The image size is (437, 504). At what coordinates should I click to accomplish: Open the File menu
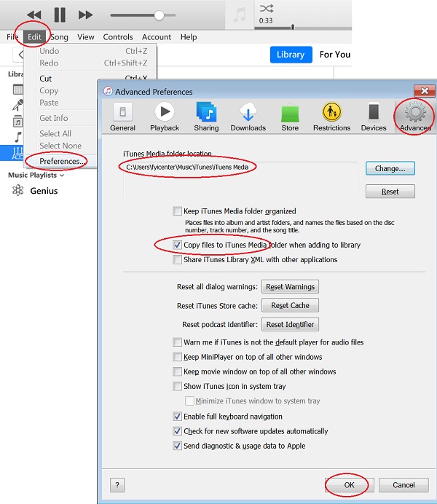[x=12, y=37]
